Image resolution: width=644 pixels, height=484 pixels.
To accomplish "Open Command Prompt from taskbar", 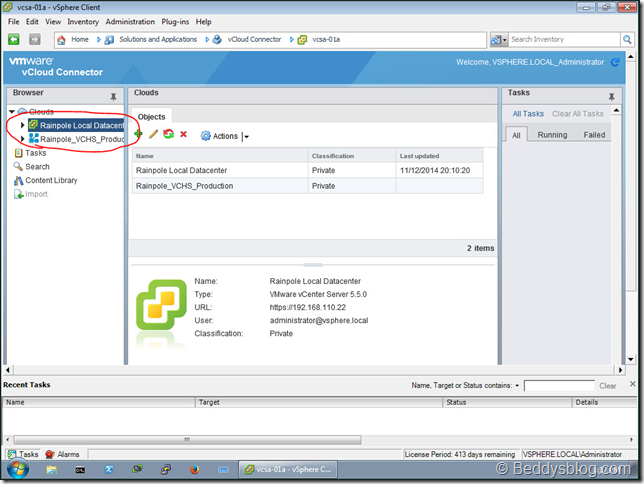I will (x=80, y=469).
